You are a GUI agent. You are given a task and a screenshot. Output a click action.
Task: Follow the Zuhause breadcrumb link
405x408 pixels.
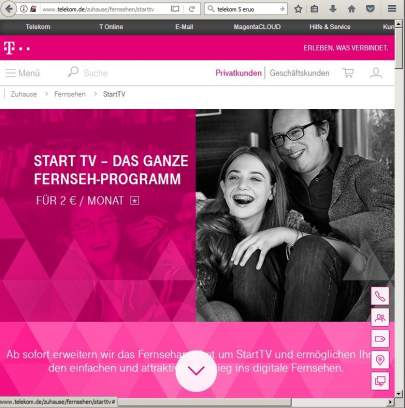click(24, 94)
